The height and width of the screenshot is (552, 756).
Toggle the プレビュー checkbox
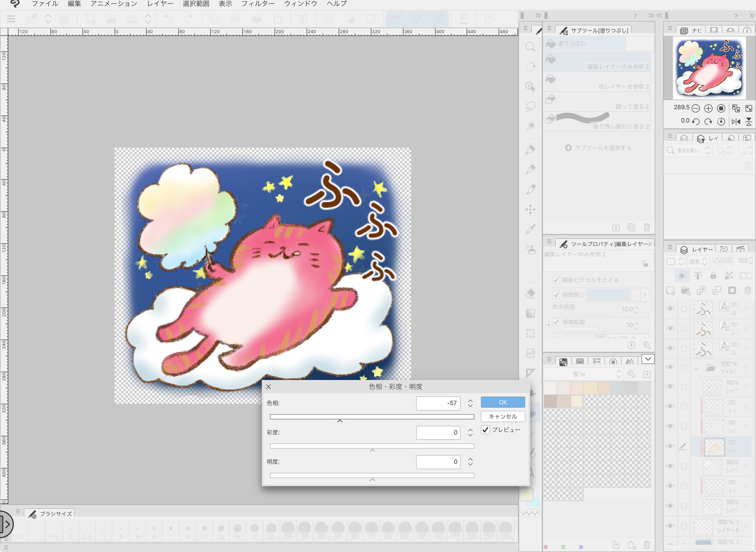click(485, 430)
